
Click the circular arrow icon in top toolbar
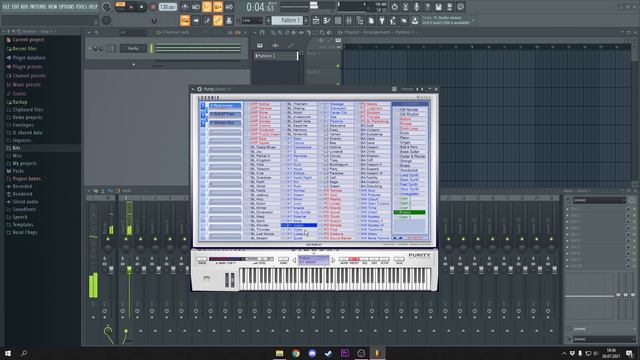point(394,7)
